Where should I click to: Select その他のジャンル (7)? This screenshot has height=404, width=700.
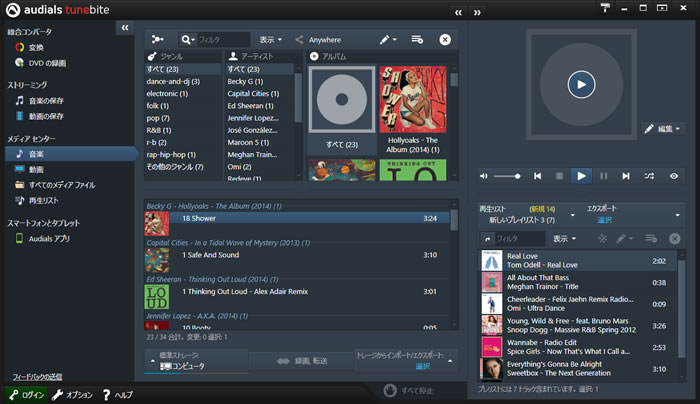[x=175, y=167]
